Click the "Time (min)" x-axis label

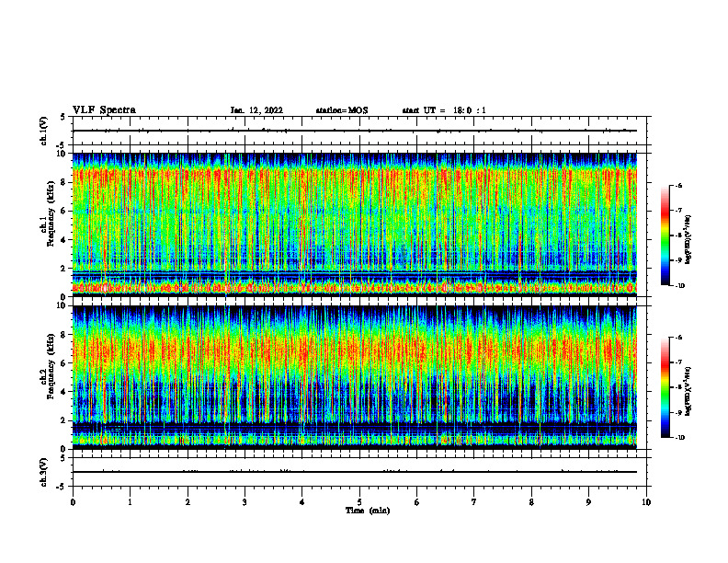click(368, 511)
